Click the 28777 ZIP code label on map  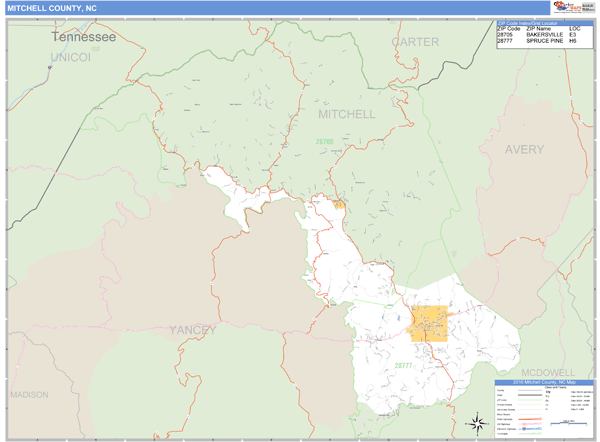(404, 365)
